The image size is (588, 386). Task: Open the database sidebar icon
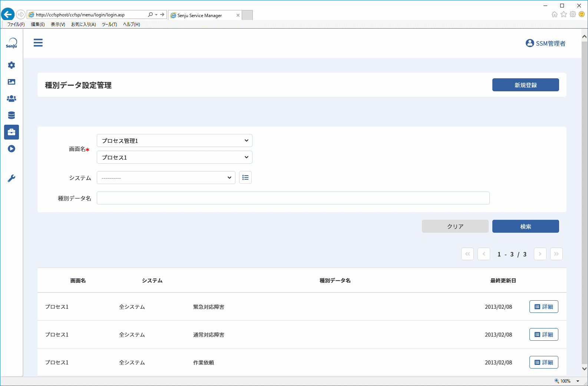(11, 115)
